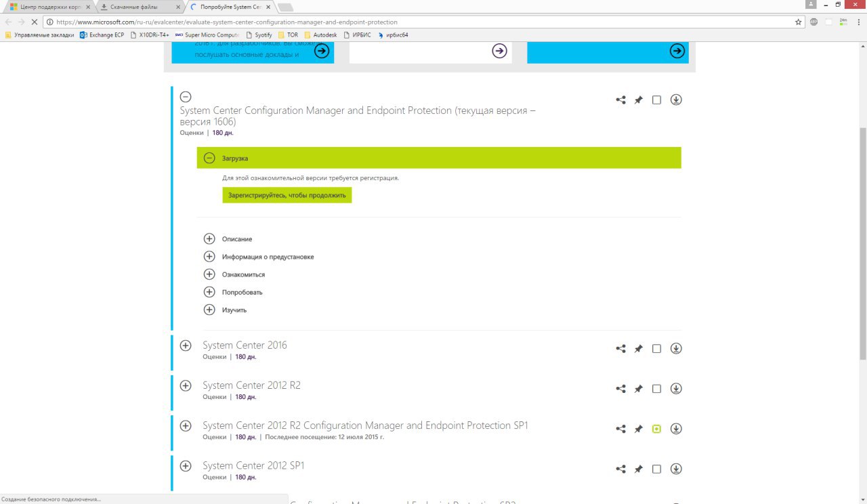
Task: Bookmark this page with the star icon
Action: tap(799, 22)
